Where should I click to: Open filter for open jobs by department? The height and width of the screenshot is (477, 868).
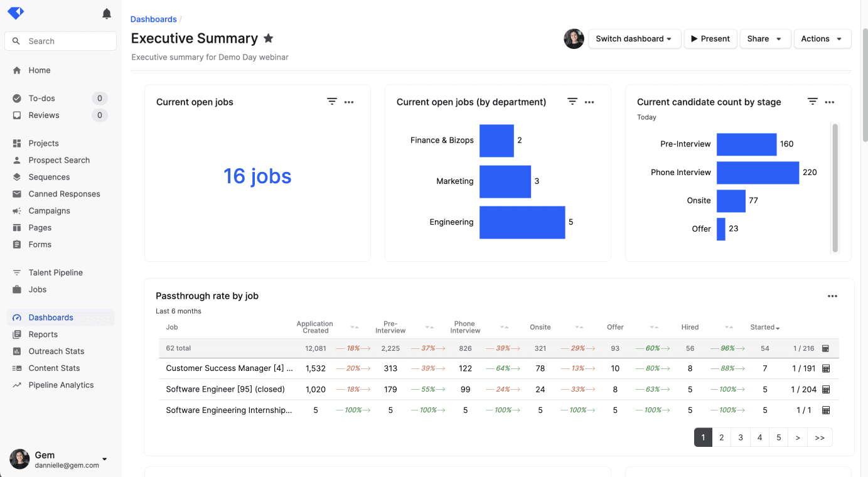pyautogui.click(x=572, y=102)
